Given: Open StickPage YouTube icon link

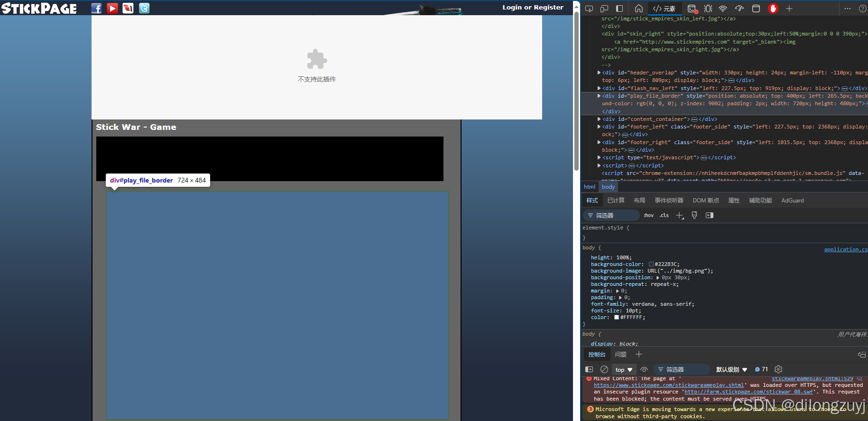Looking at the screenshot, I should tap(112, 8).
